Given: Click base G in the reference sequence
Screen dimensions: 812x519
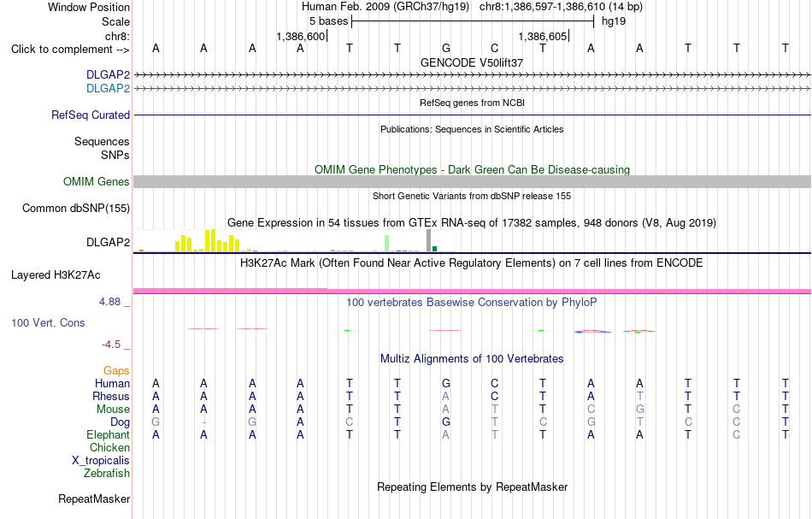Looking at the screenshot, I should tap(446, 48).
